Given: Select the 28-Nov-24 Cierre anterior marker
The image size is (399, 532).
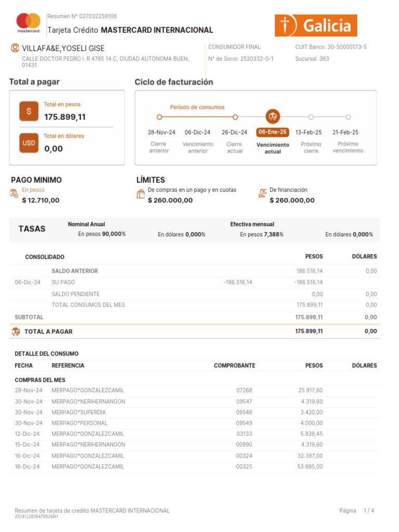Looking at the screenshot, I should (x=159, y=117).
